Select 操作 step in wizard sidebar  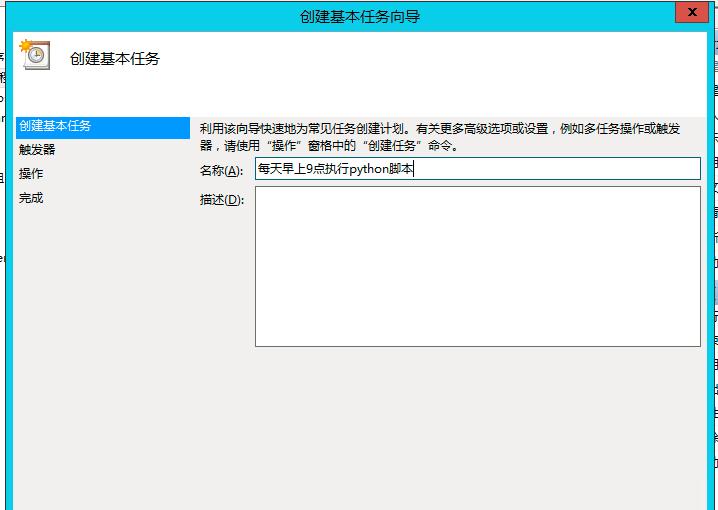[31, 174]
